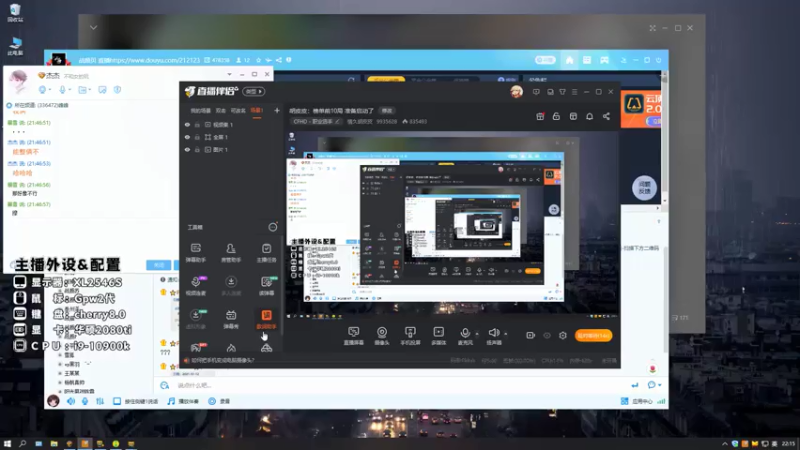Toggle the pill switch in Douyu title bar

(x=545, y=60)
